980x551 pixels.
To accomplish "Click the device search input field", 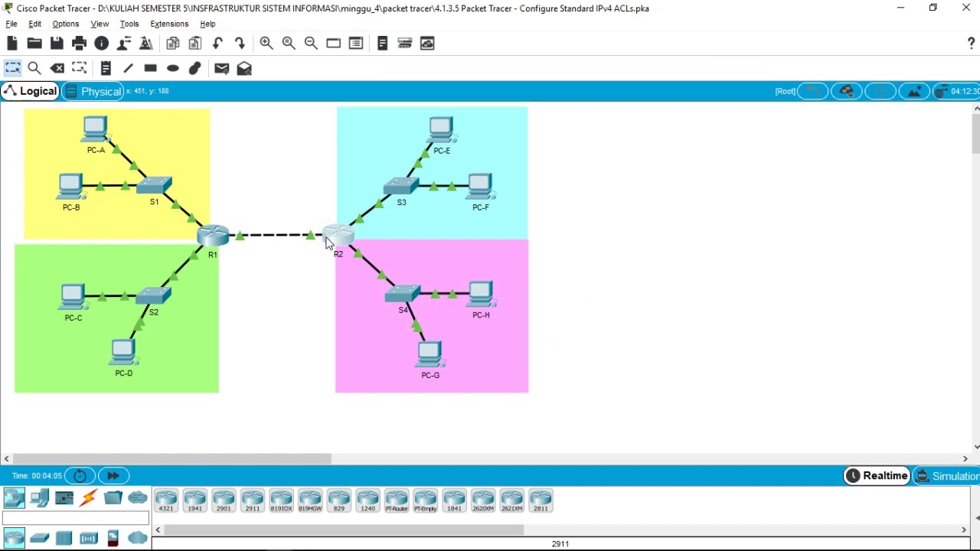I will 75,518.
